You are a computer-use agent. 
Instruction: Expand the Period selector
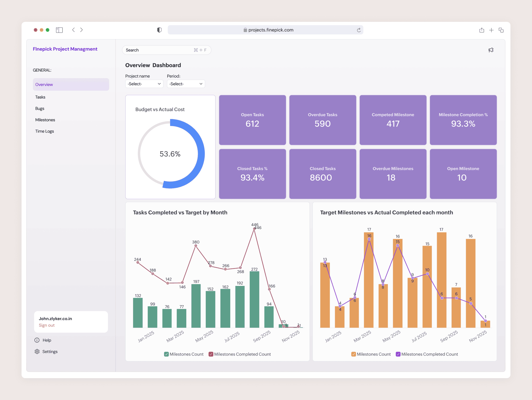tap(186, 84)
